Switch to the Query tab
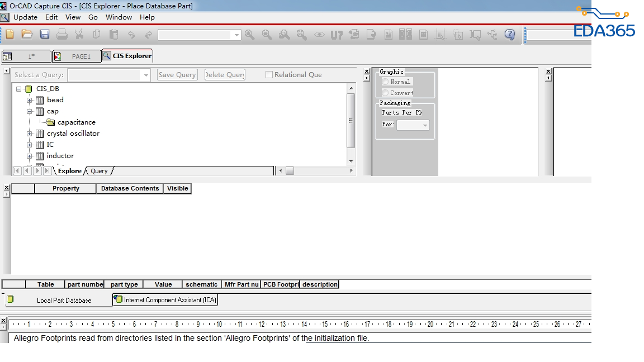The width and height of the screenshot is (644, 362). point(99,171)
